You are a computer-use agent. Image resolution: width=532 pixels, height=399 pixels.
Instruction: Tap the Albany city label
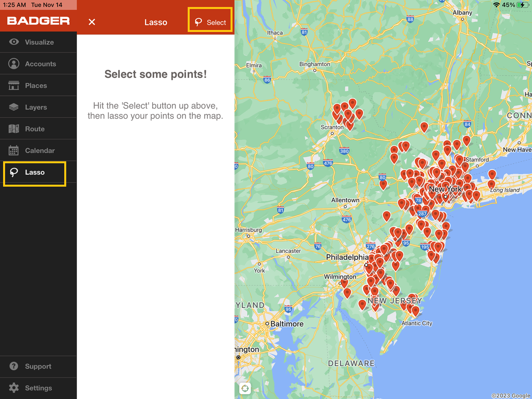tap(462, 12)
